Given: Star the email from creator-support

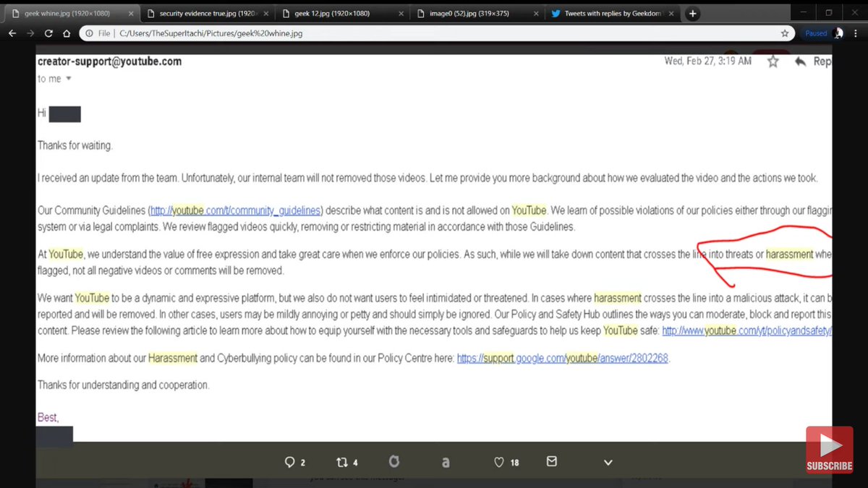Looking at the screenshot, I should [773, 61].
